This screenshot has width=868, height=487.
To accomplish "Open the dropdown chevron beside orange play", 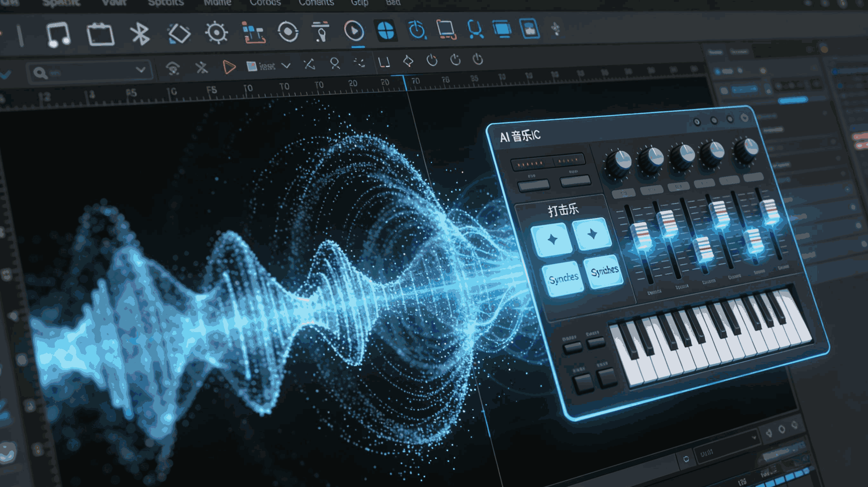I will tap(286, 65).
